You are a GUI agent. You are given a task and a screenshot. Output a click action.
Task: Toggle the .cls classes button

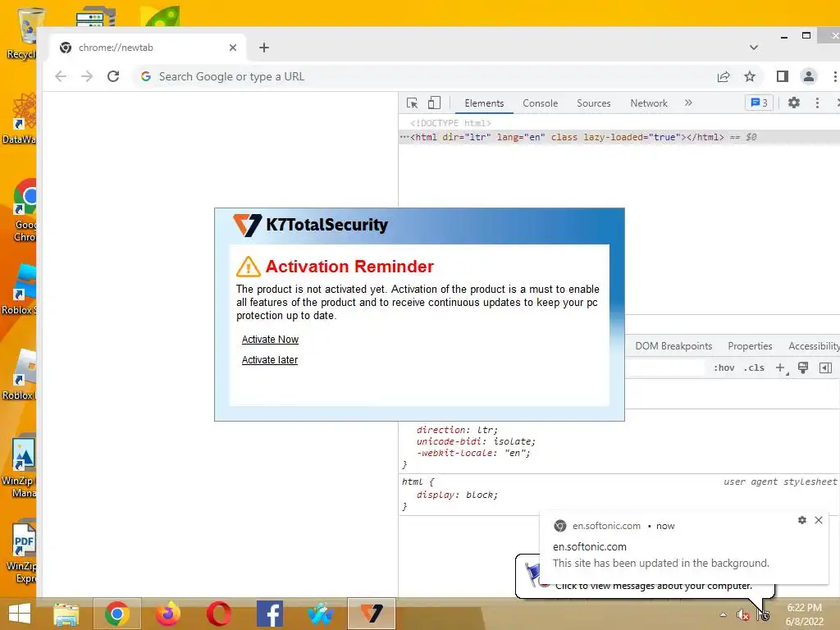(754, 367)
